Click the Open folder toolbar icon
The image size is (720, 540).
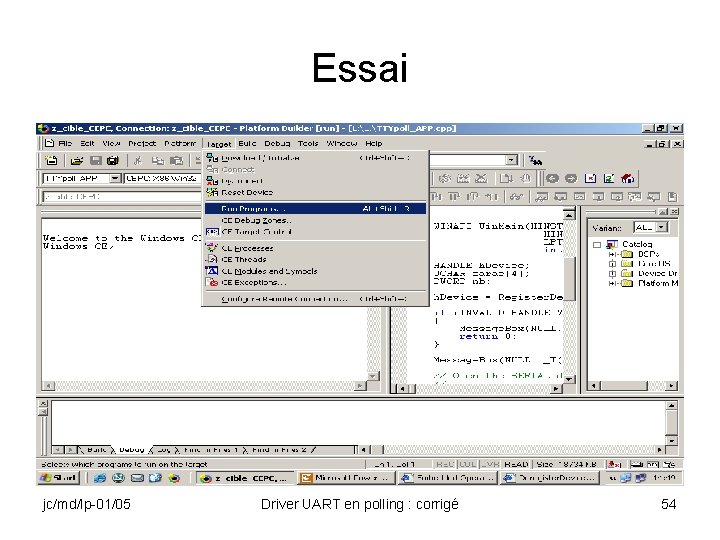[x=77, y=160]
